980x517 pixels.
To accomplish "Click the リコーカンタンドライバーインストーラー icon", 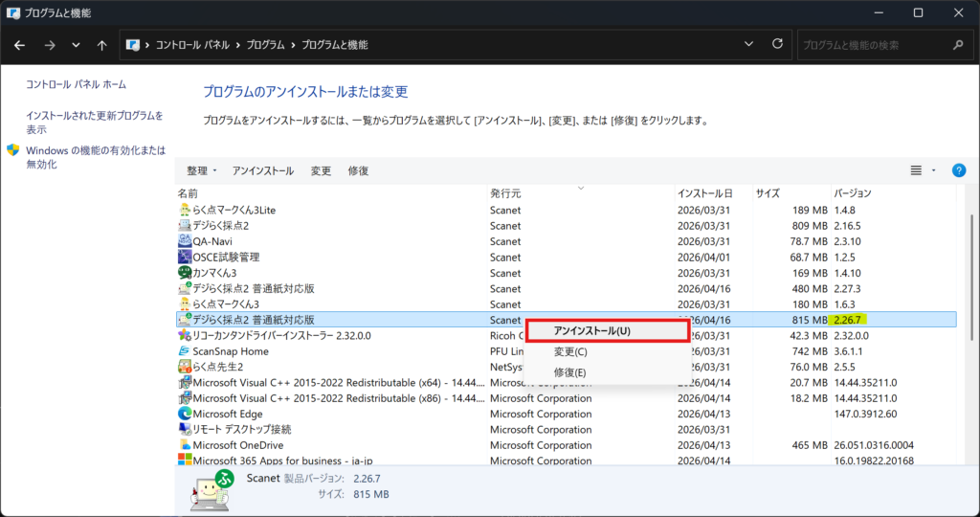I will pos(185,336).
